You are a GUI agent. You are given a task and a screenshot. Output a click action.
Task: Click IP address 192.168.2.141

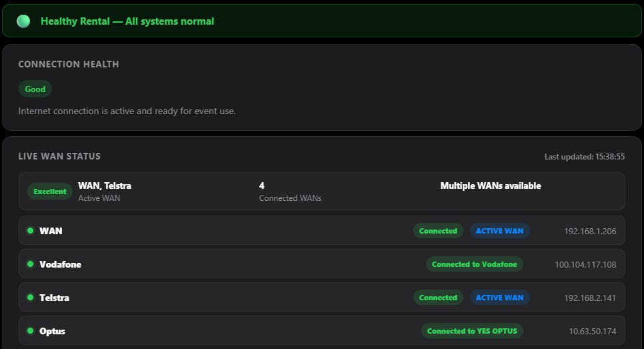coord(590,298)
